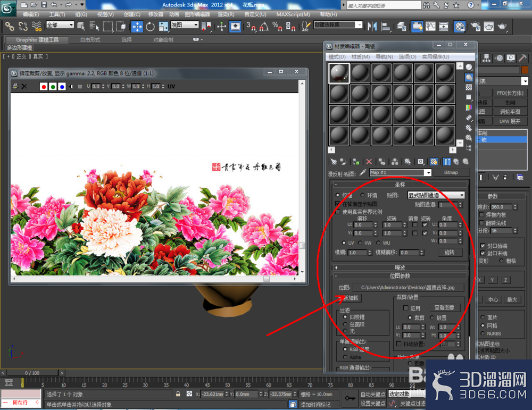Click Assign Material to Selection icon

tap(356, 162)
